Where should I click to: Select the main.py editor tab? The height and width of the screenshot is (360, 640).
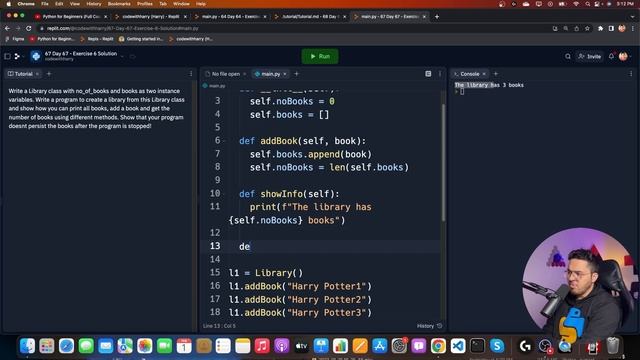(268, 74)
